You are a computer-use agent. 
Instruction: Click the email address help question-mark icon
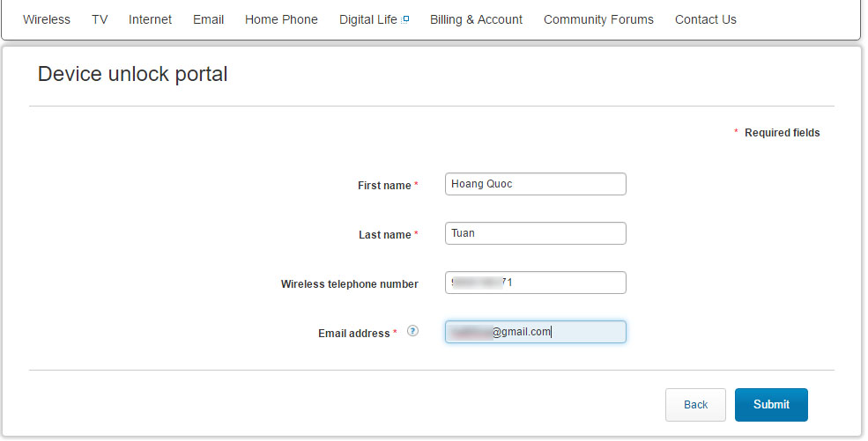tap(412, 331)
